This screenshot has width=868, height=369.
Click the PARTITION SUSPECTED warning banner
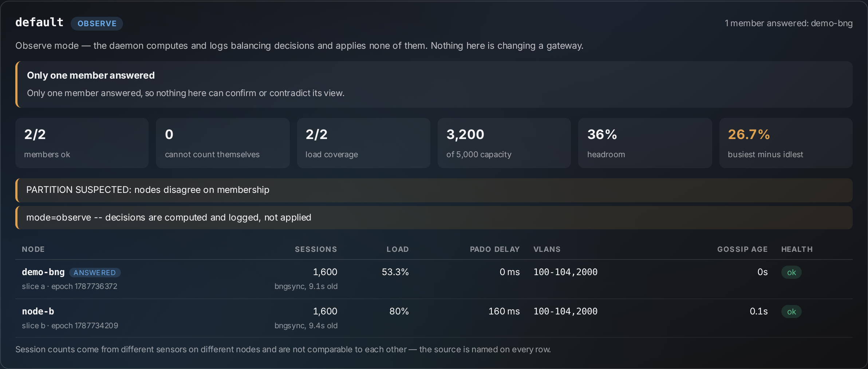tap(434, 190)
